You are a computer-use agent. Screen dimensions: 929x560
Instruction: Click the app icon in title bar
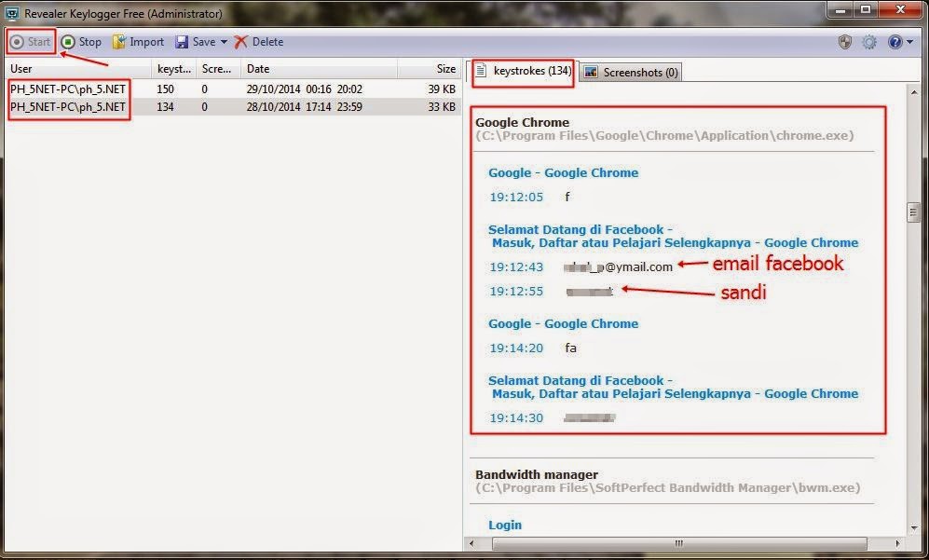(12, 14)
